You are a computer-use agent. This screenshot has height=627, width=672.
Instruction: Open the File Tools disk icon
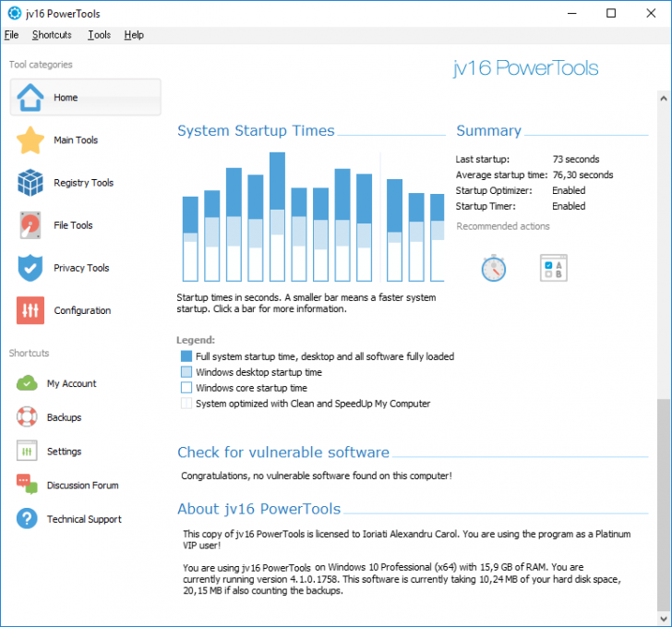[30, 225]
